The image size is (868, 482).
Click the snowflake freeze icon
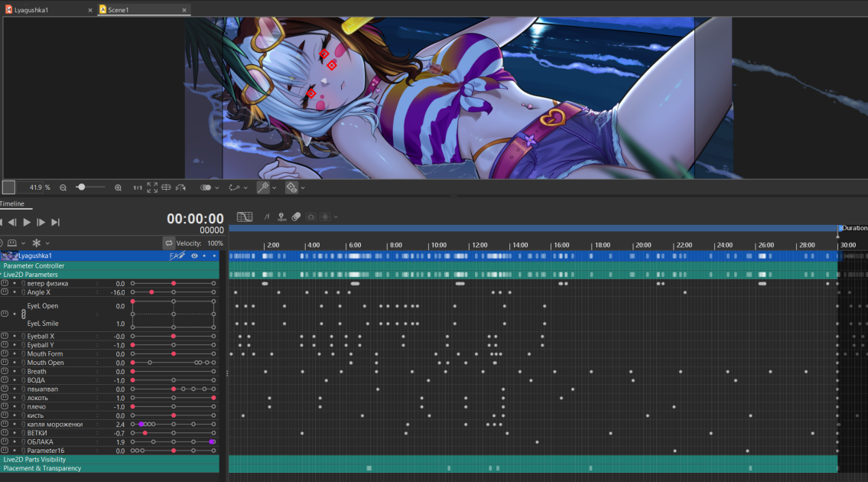tap(37, 243)
